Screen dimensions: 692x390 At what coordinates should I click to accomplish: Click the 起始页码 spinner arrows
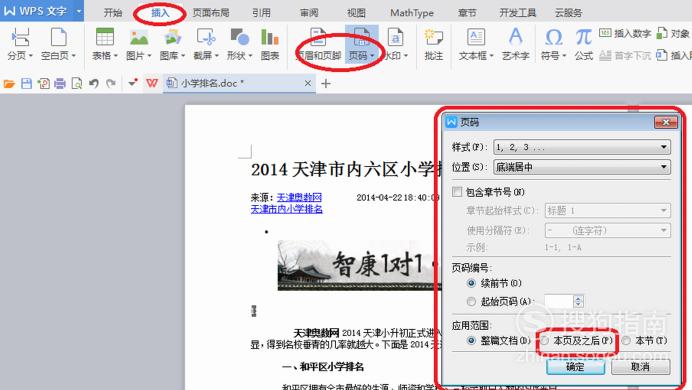(578, 301)
